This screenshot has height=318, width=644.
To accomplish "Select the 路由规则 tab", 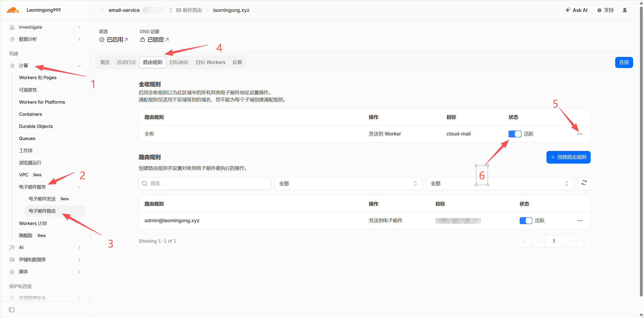I will point(153,62).
